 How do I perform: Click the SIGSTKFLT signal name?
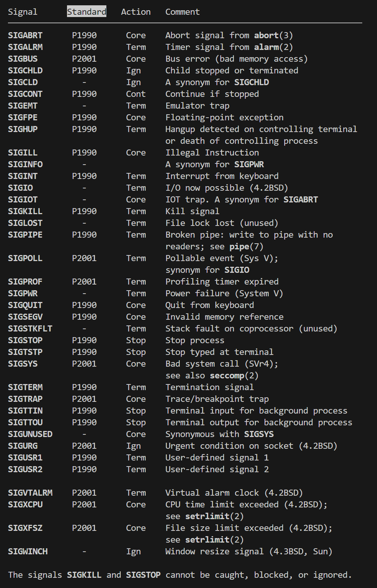pyautogui.click(x=30, y=328)
